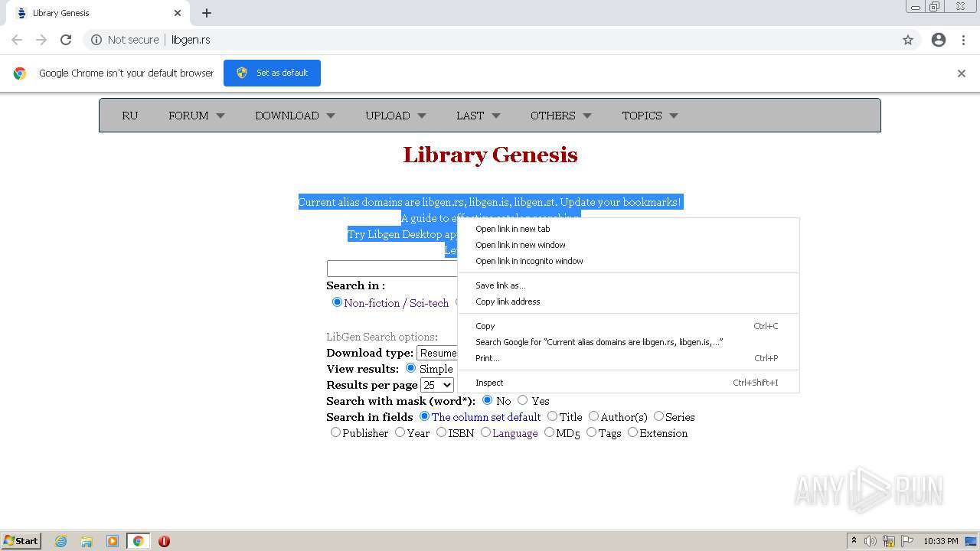
Task: Select the ISBN field radio
Action: pyautogui.click(x=442, y=432)
